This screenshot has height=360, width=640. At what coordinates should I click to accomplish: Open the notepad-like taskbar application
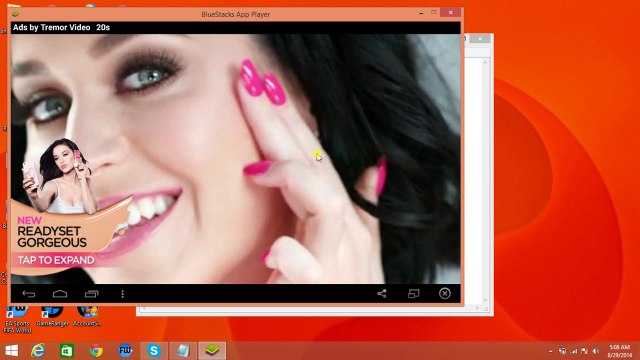183,351
